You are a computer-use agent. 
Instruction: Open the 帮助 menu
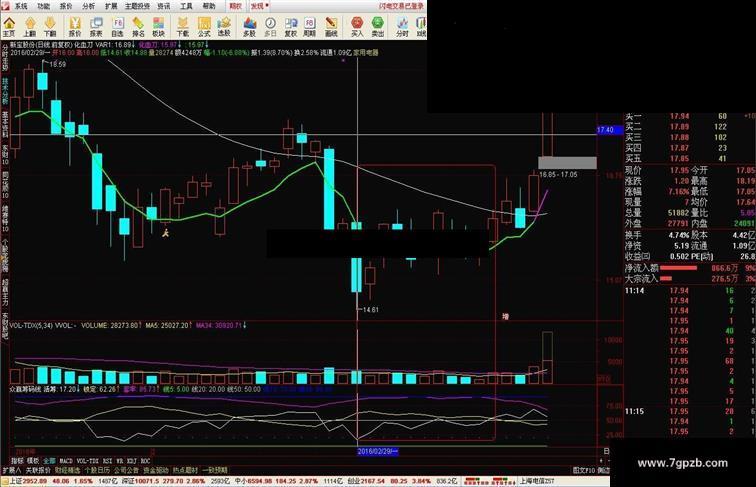click(x=209, y=6)
